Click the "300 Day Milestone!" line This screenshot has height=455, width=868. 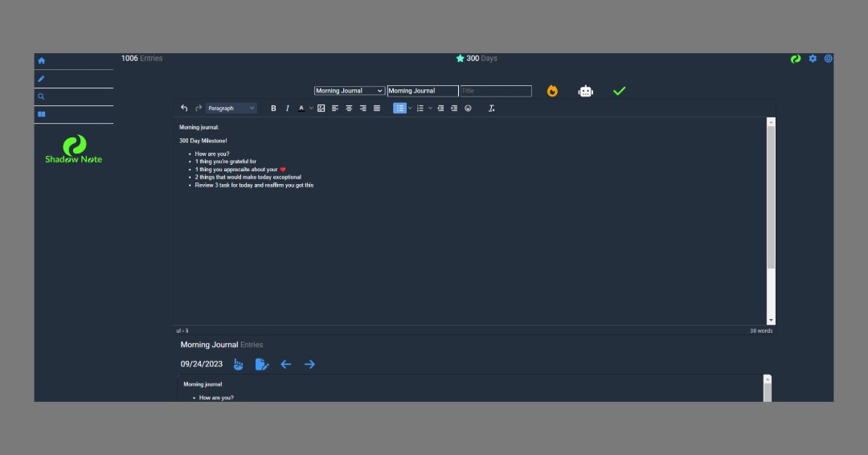[203, 141]
